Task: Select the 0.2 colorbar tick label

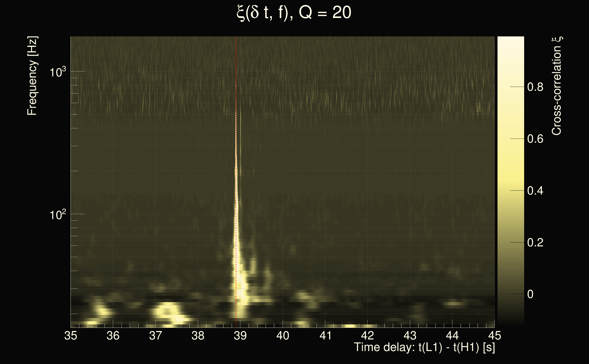Action: coord(535,243)
